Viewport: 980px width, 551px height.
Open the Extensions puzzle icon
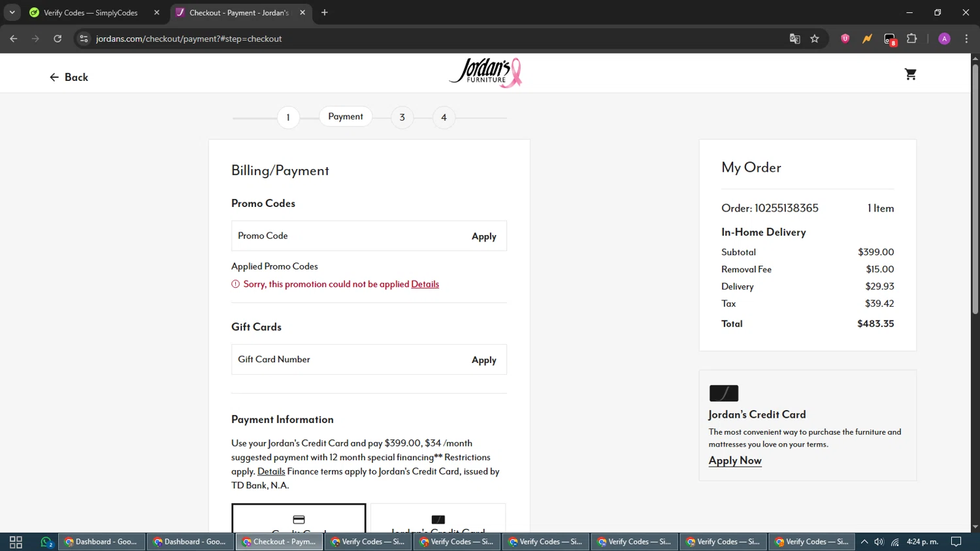point(912,39)
